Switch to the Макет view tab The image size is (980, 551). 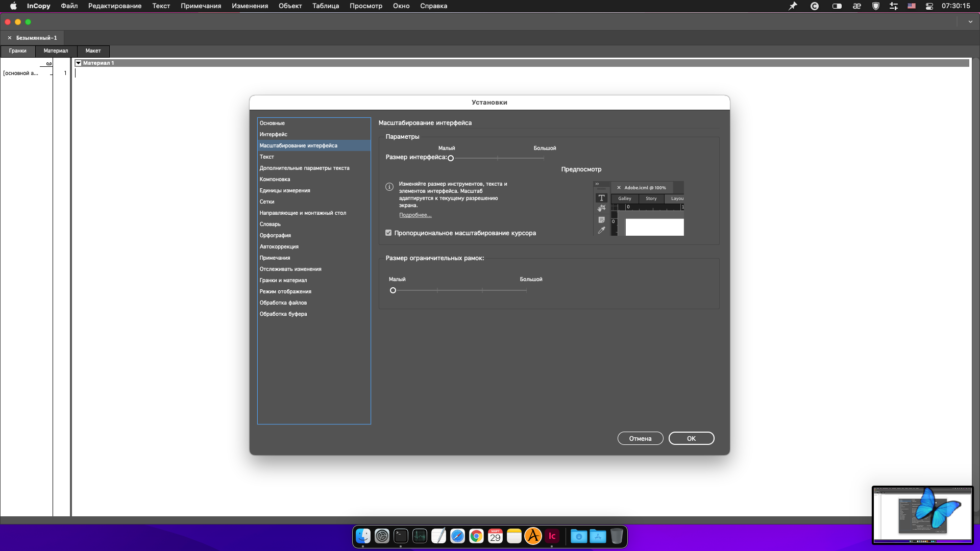tap(93, 51)
